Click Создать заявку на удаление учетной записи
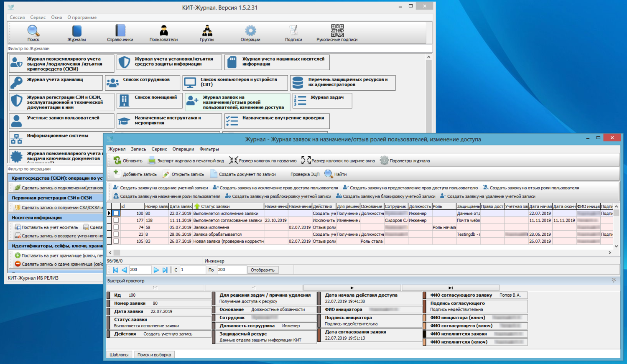 pos(487,196)
